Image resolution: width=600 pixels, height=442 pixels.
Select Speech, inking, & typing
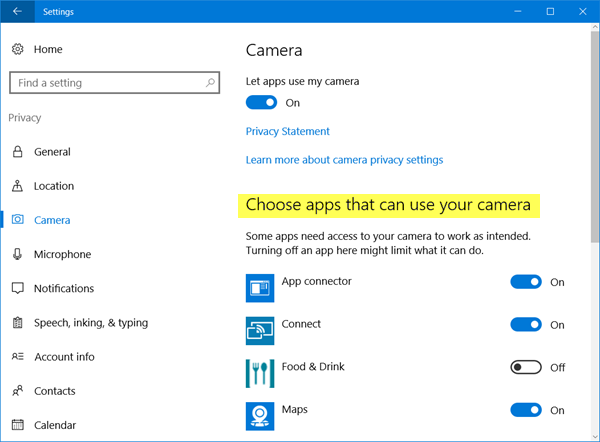pyautogui.click(x=91, y=322)
